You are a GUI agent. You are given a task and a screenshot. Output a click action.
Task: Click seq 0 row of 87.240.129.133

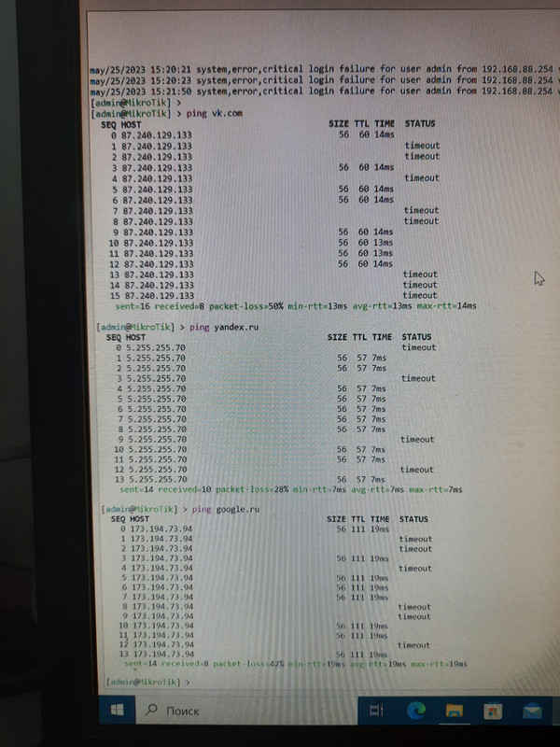pyautogui.click(x=252, y=134)
